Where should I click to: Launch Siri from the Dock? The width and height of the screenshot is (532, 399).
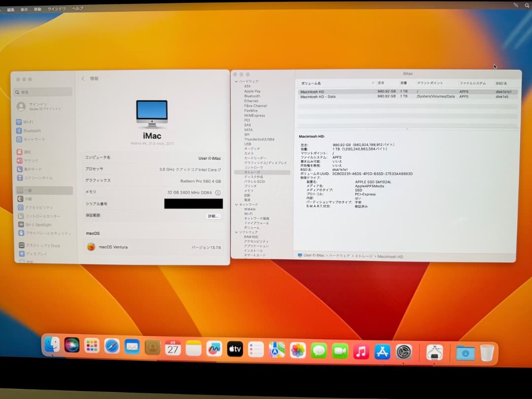[72, 345]
